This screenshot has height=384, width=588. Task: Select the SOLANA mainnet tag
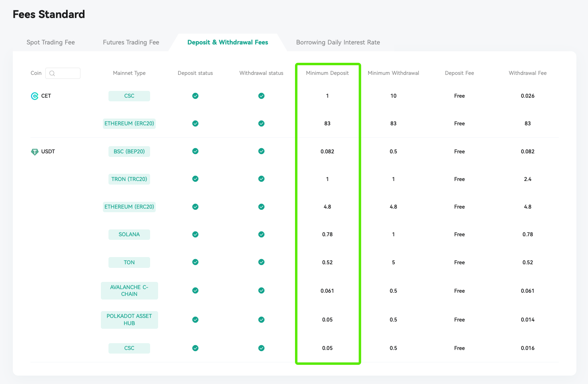[129, 235]
